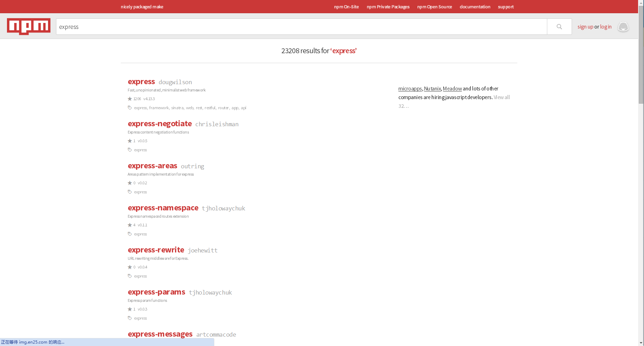Click the sign up link

coord(585,27)
